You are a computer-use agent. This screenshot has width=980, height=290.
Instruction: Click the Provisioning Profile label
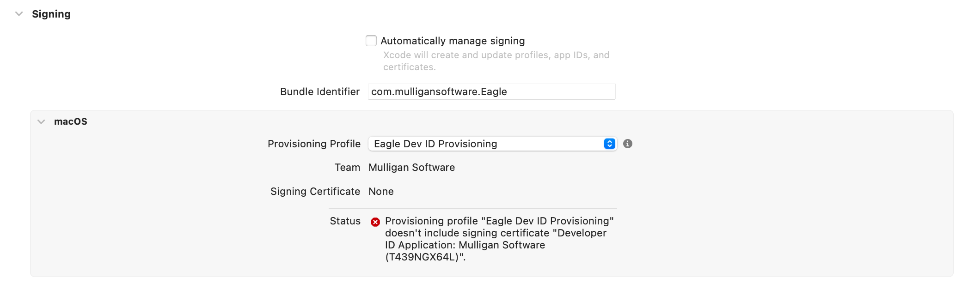click(314, 144)
